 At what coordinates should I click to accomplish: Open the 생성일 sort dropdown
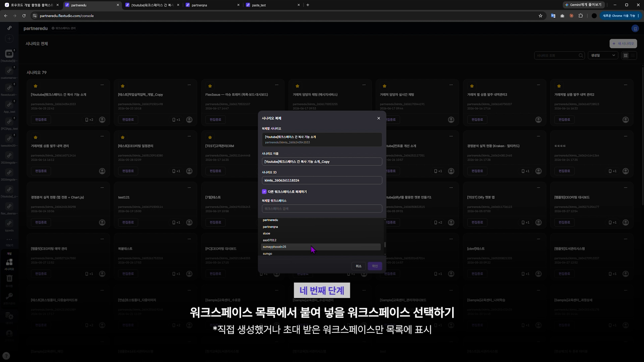(603, 55)
